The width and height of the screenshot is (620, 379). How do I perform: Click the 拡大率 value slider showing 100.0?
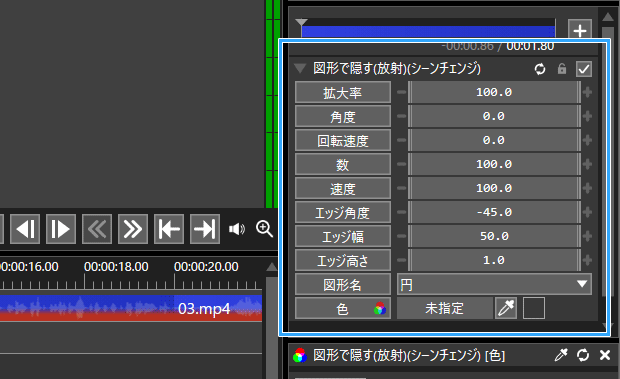(494, 92)
